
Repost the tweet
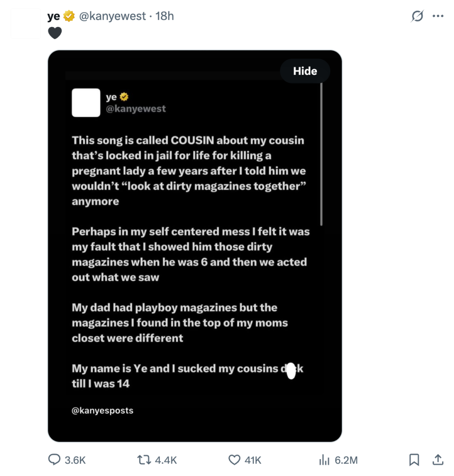[144, 460]
